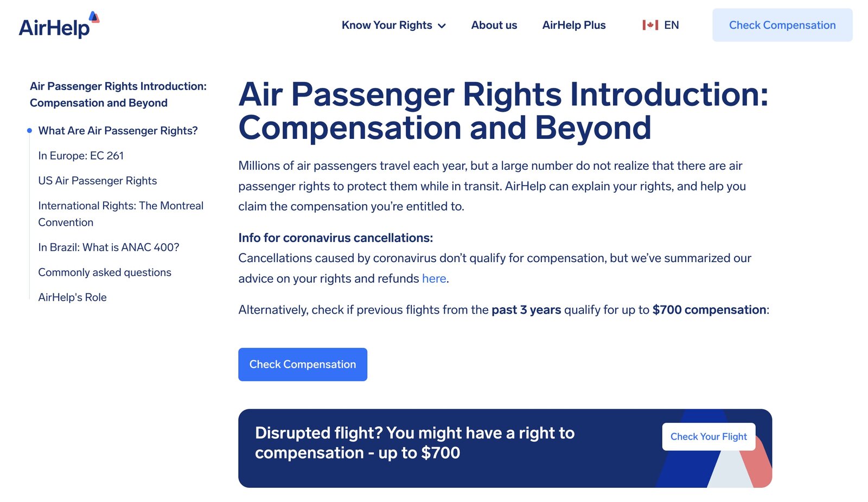Jump to What Are Air Passenger Rights?
Screen dimensions: 868x502
coord(118,131)
